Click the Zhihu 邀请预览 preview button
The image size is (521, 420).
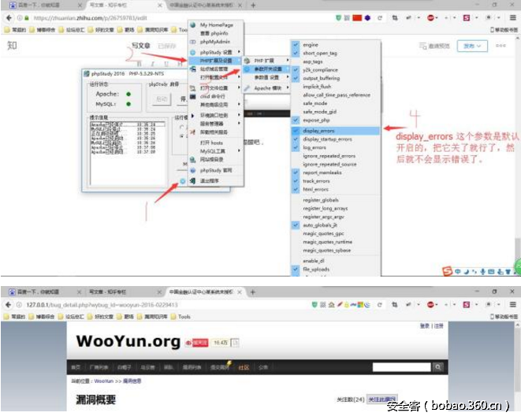point(434,46)
